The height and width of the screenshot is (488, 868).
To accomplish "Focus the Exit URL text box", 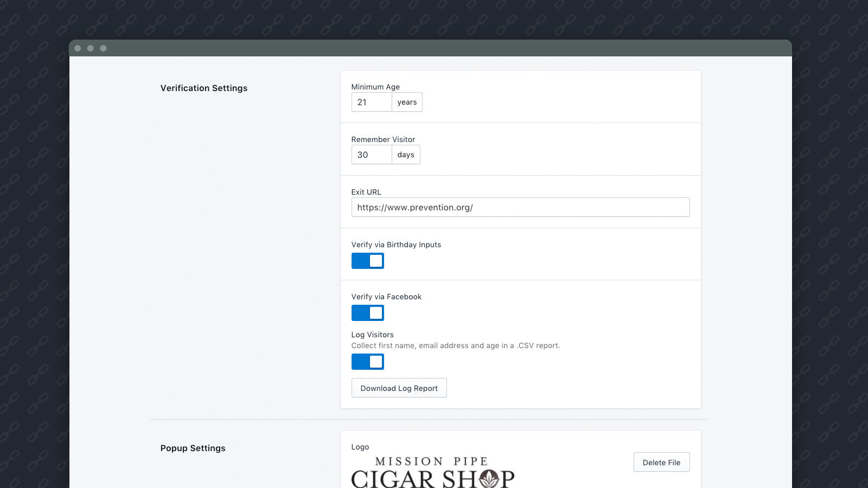I will 520,207.
